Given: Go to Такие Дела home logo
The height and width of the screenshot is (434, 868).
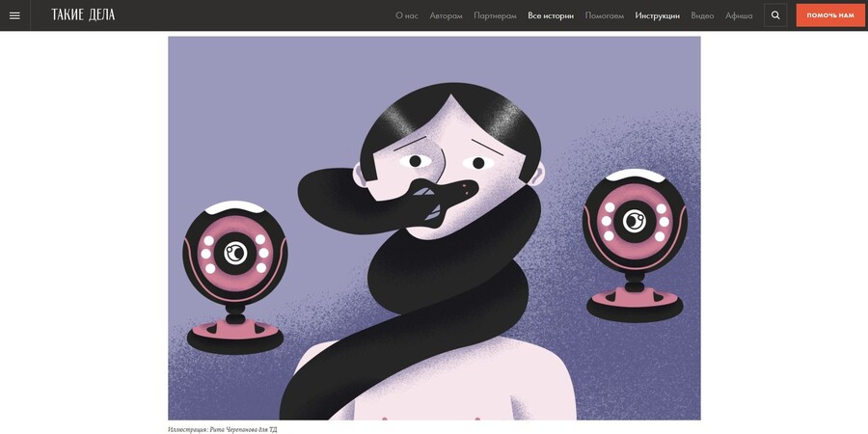Looking at the screenshot, I should (x=83, y=14).
